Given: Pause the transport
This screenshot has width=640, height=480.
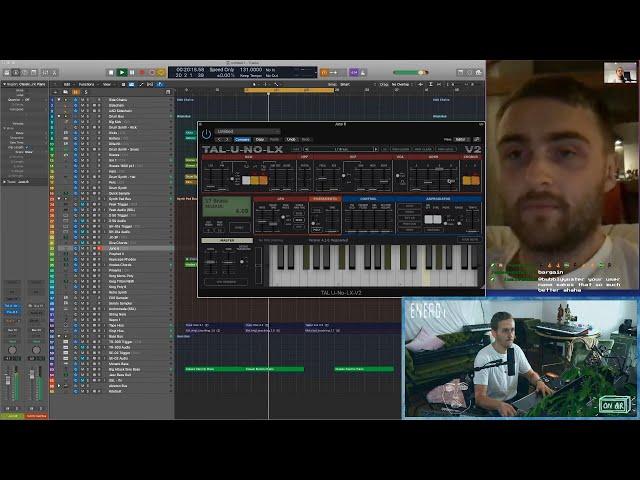Looking at the screenshot, I should 132,73.
